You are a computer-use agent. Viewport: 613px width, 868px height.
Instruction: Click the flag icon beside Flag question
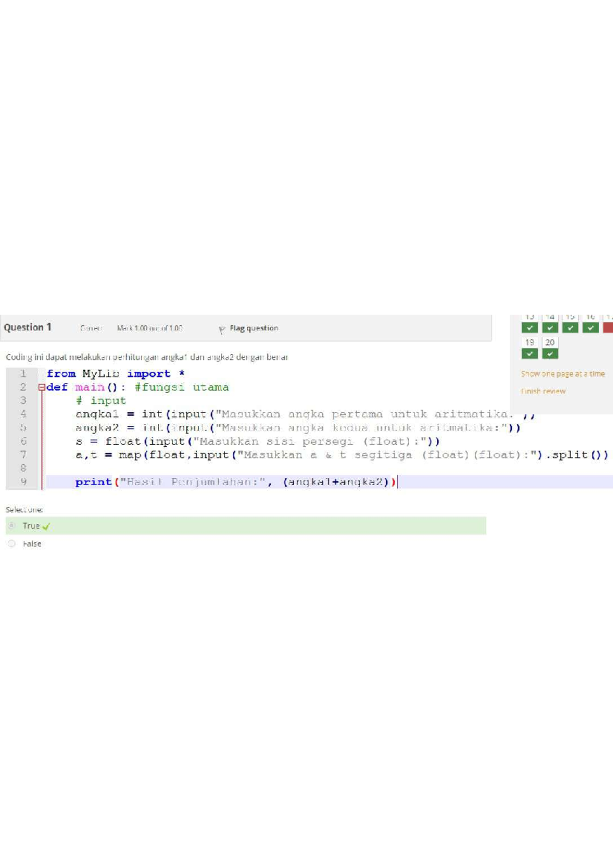[x=222, y=330]
